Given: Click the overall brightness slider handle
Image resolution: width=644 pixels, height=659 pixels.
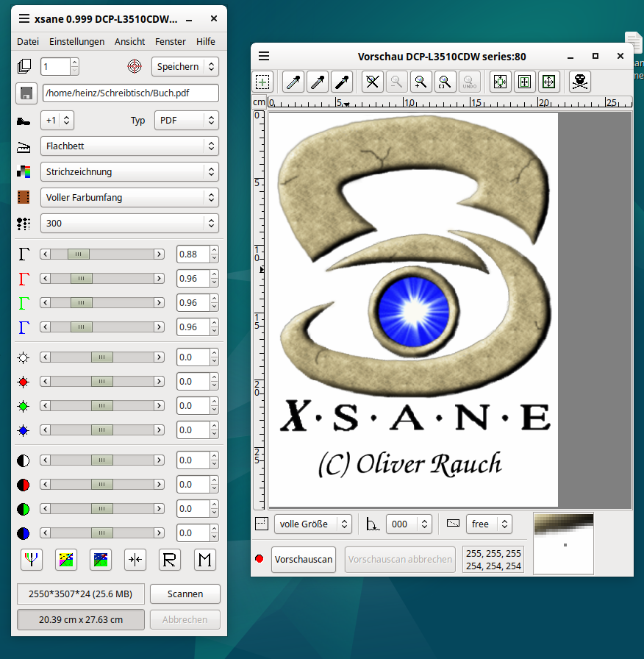Looking at the screenshot, I should click(x=102, y=357).
